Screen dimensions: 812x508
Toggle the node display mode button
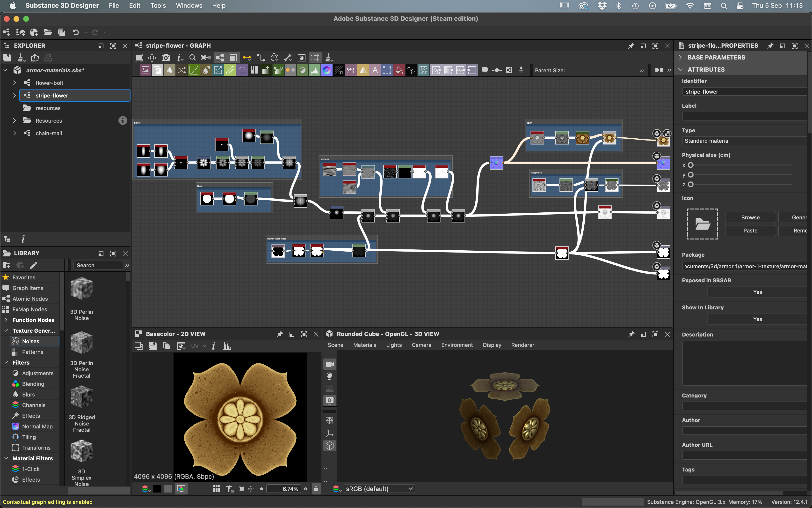[x=220, y=58]
